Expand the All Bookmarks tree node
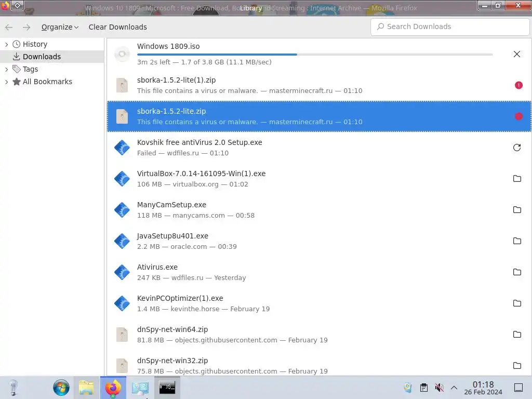532x399 pixels. coord(6,82)
